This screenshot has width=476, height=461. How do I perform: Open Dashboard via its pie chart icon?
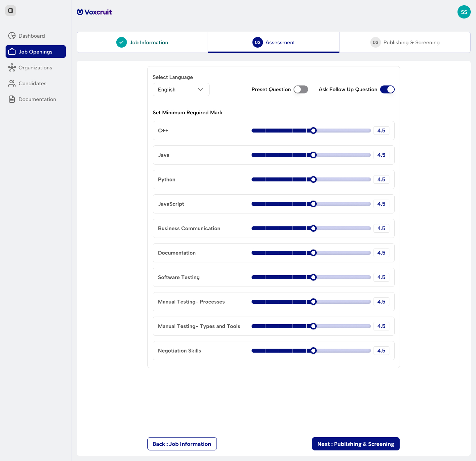(x=12, y=36)
